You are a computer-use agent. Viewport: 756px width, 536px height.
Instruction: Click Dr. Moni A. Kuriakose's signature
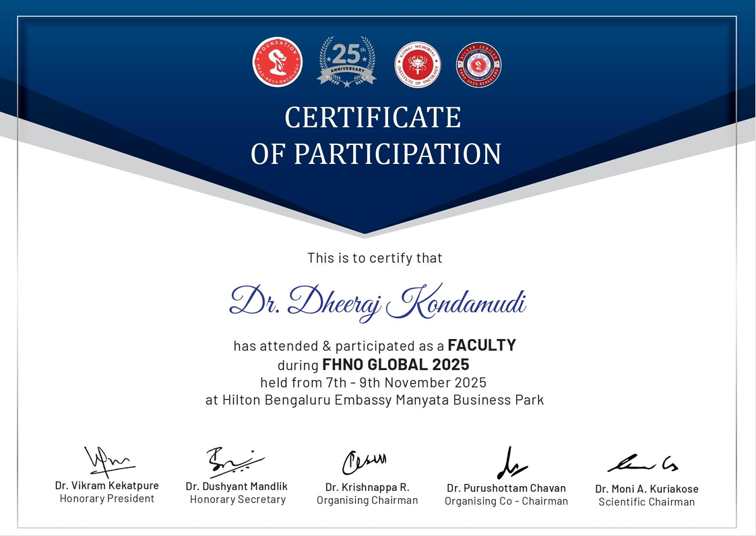[642, 464]
